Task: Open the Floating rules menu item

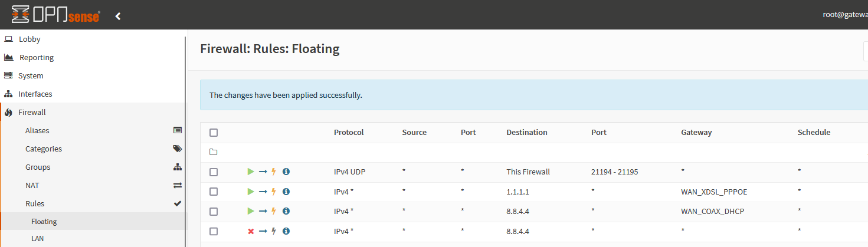Action: (44, 222)
